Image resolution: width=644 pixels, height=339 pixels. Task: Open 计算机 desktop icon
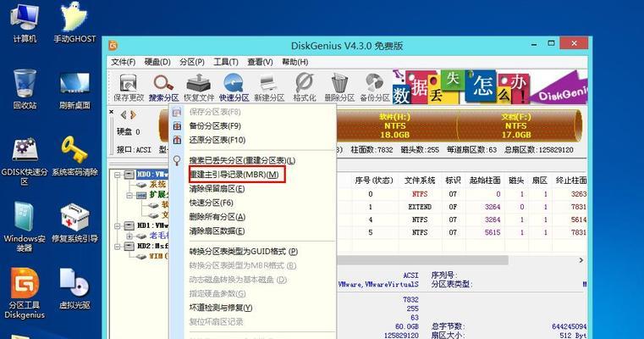click(x=25, y=23)
